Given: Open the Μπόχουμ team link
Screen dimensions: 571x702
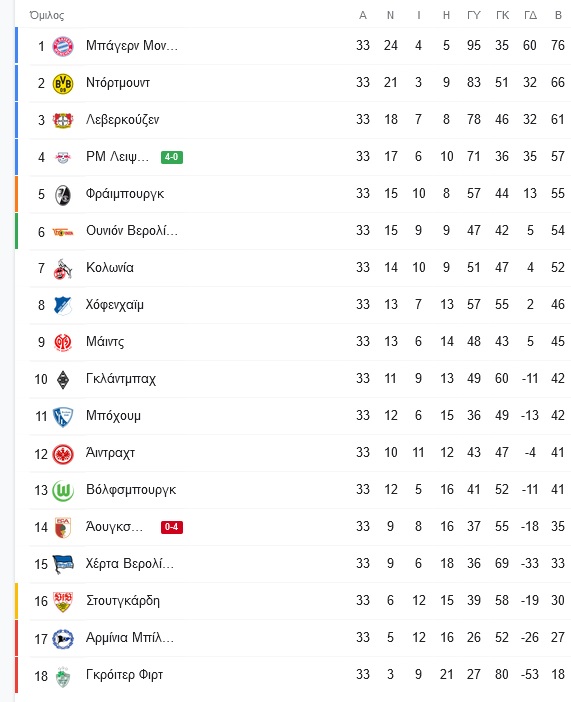Looking at the screenshot, I should coord(113,416).
